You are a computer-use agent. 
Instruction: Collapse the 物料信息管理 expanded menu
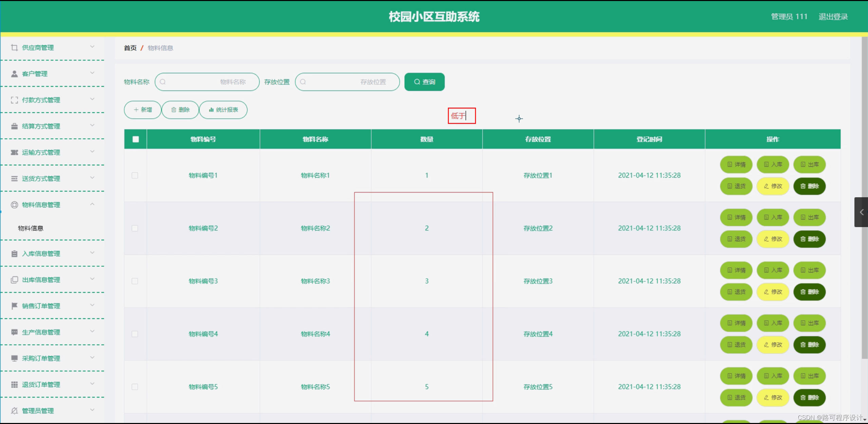[x=92, y=204]
